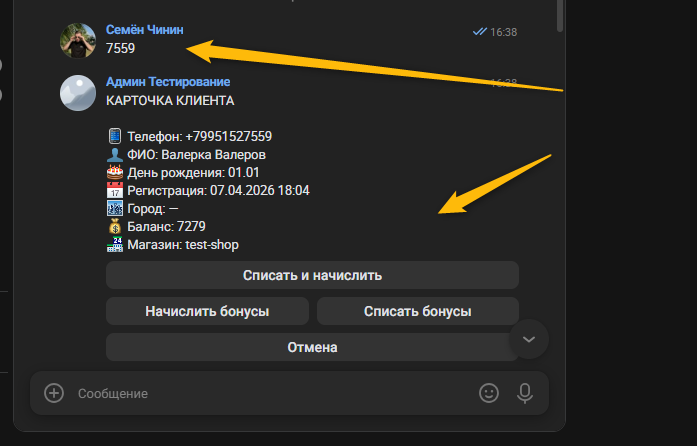Screen dimensions: 697x446
Task: Click the money bag emoji before Баланс
Action: coord(115,226)
